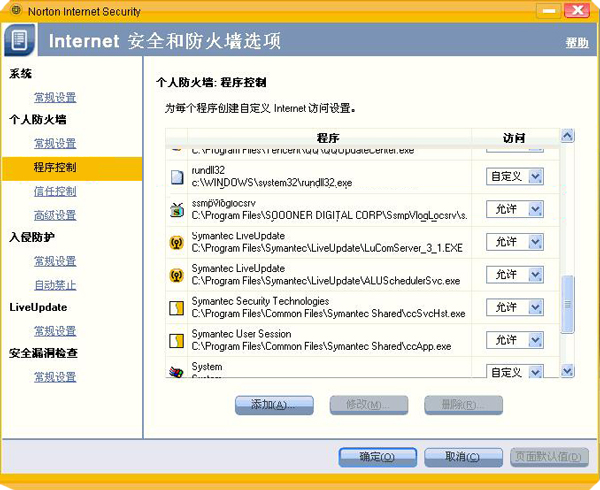This screenshot has width=600, height=490.
Task: Click the Symantec User Session row icon
Action: point(177,340)
